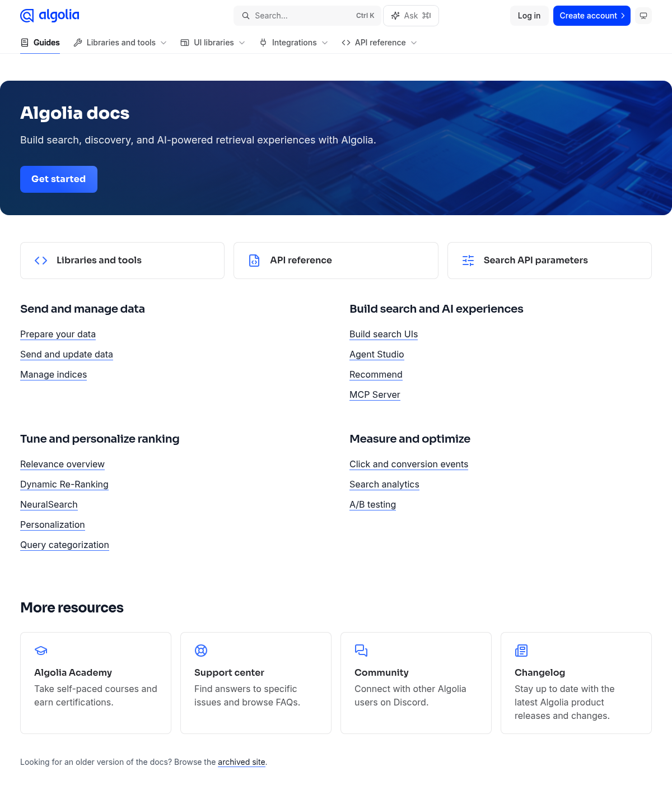Open the Search API parameters card

point(549,261)
